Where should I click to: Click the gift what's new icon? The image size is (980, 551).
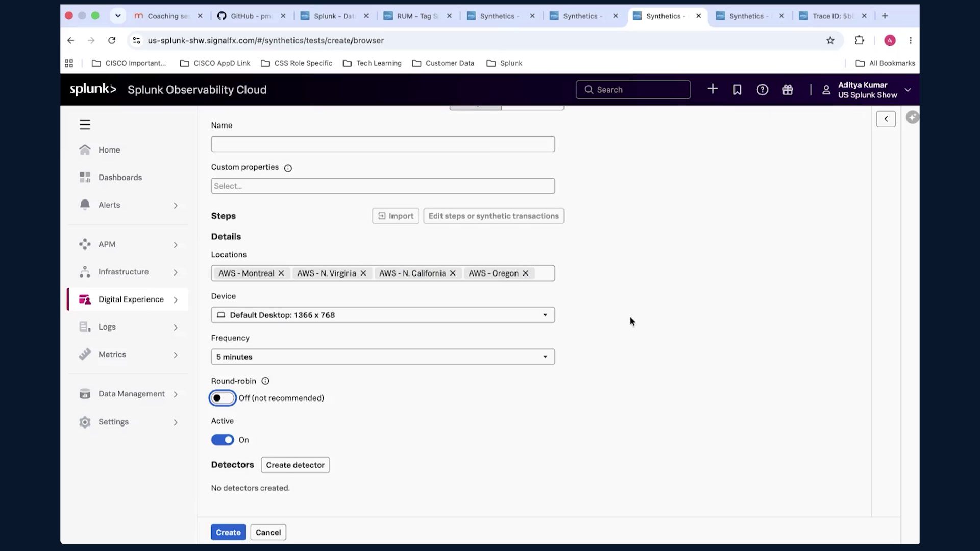(x=788, y=90)
